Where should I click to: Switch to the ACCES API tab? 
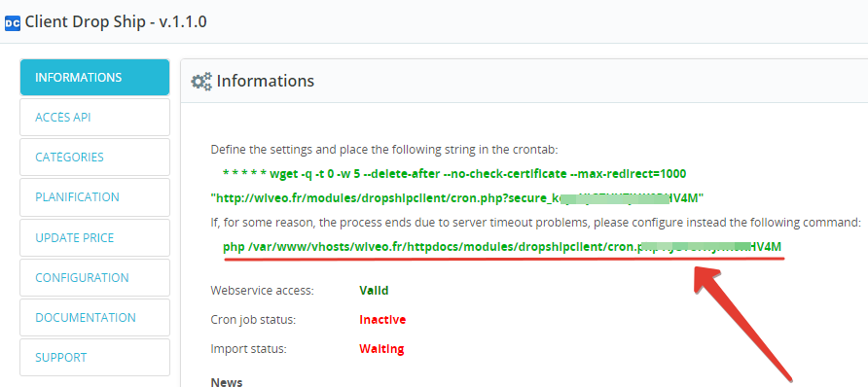point(94,118)
